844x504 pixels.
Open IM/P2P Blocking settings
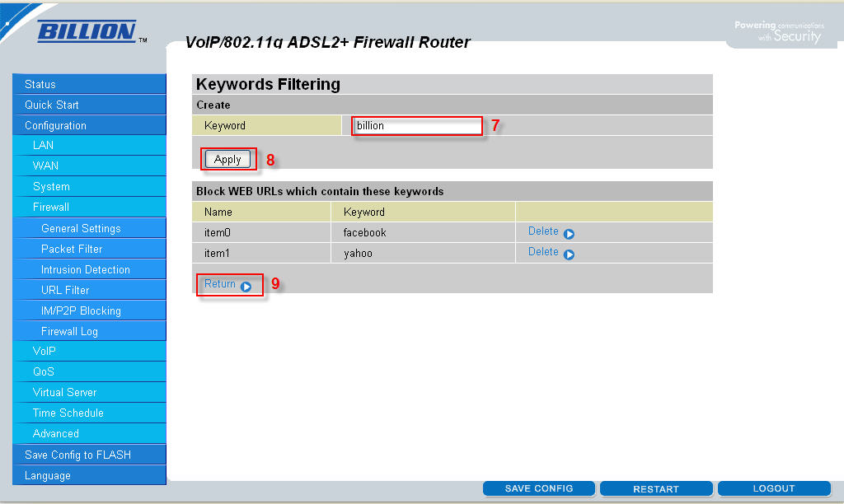(89, 310)
